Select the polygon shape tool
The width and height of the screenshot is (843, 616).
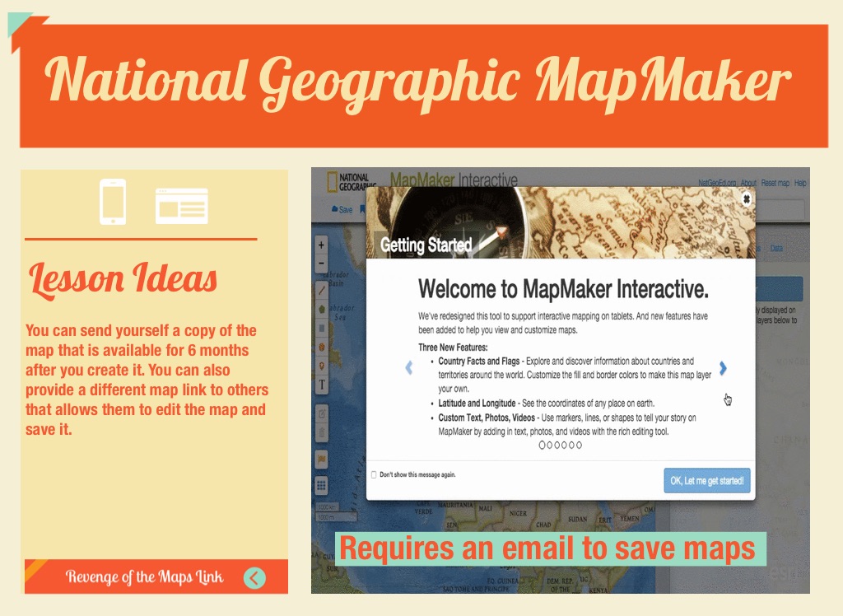click(x=321, y=309)
